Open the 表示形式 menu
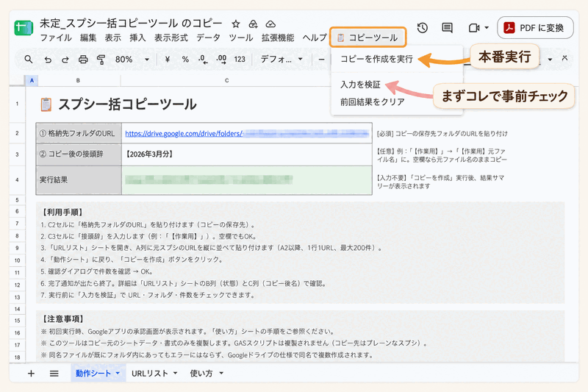The width and height of the screenshot is (588, 392). (171, 38)
